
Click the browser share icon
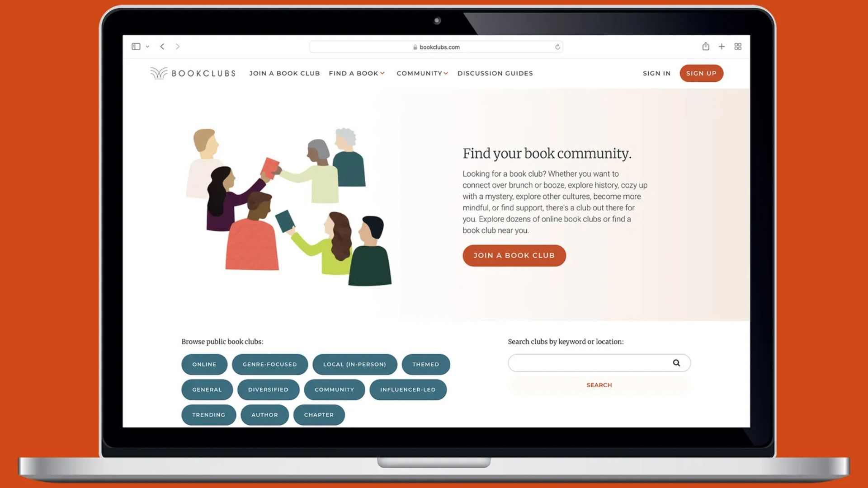pyautogui.click(x=706, y=47)
